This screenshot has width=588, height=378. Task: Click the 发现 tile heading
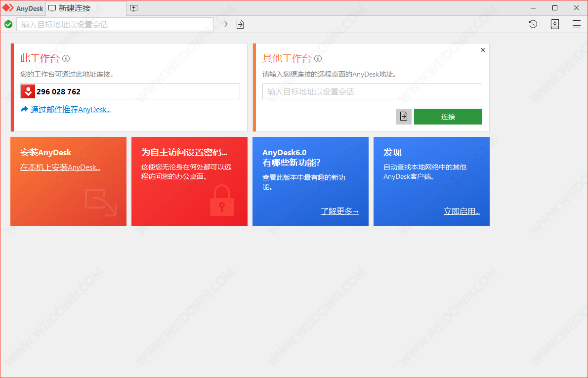pos(392,152)
